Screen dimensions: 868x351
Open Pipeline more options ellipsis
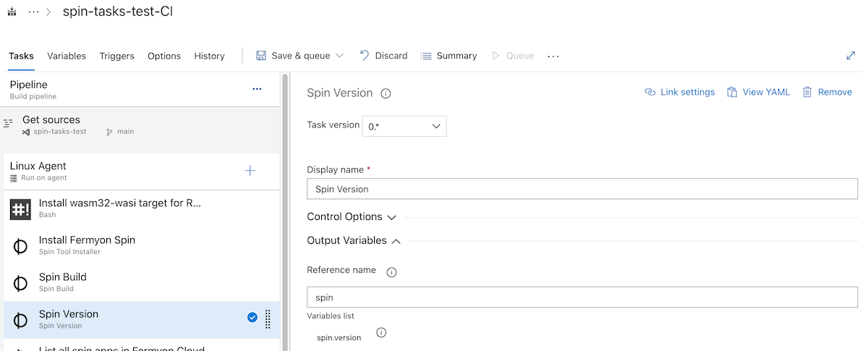257,89
